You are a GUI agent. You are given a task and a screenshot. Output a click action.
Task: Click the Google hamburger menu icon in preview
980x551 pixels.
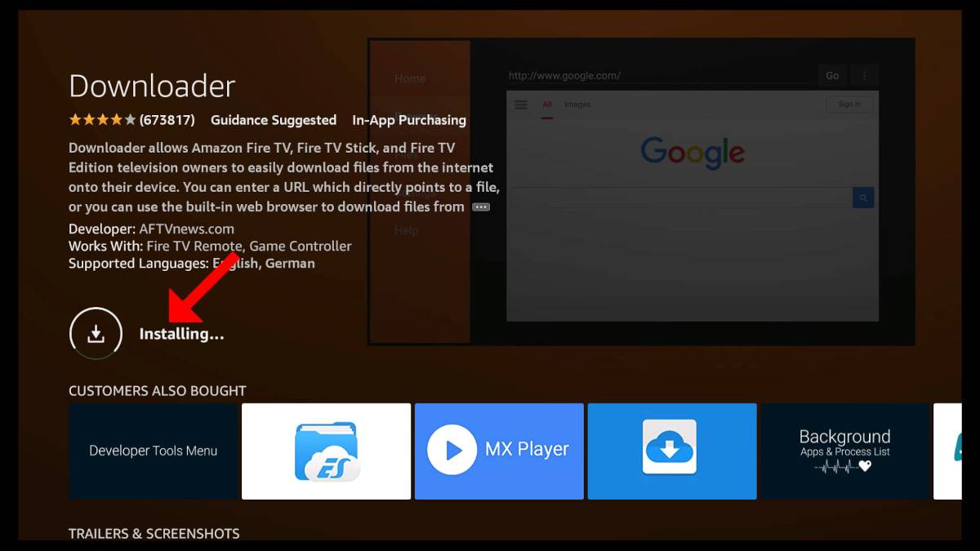[520, 104]
